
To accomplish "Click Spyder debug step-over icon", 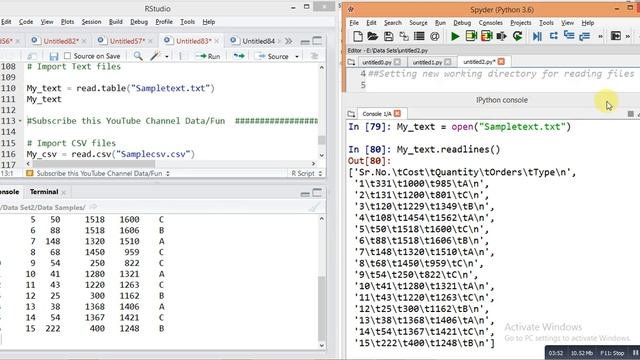I will click(553, 36).
